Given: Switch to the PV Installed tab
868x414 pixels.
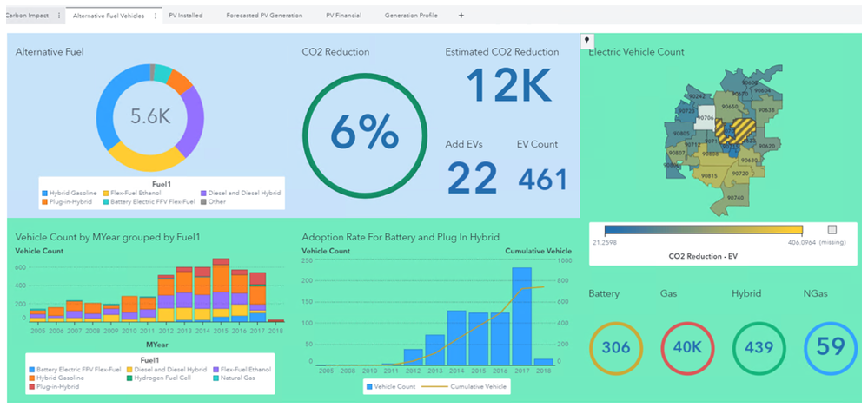Looking at the screenshot, I should pyautogui.click(x=185, y=16).
